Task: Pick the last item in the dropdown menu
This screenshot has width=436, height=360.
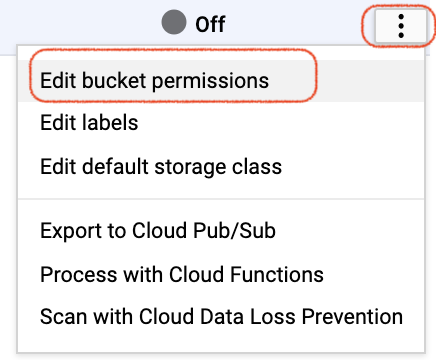Action: tap(221, 317)
